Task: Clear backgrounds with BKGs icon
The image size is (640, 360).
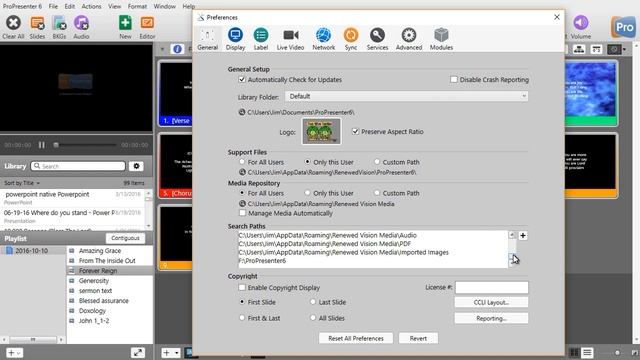Action: pos(59,23)
